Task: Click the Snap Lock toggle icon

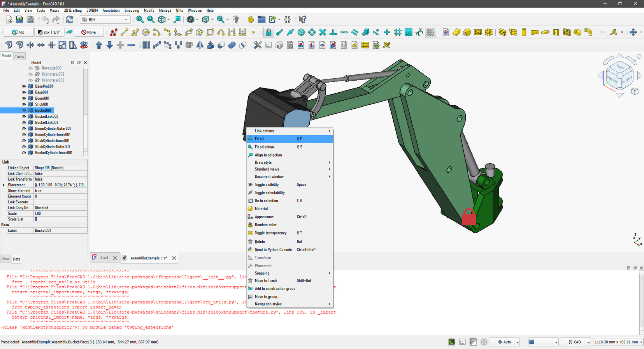Action: (268, 32)
